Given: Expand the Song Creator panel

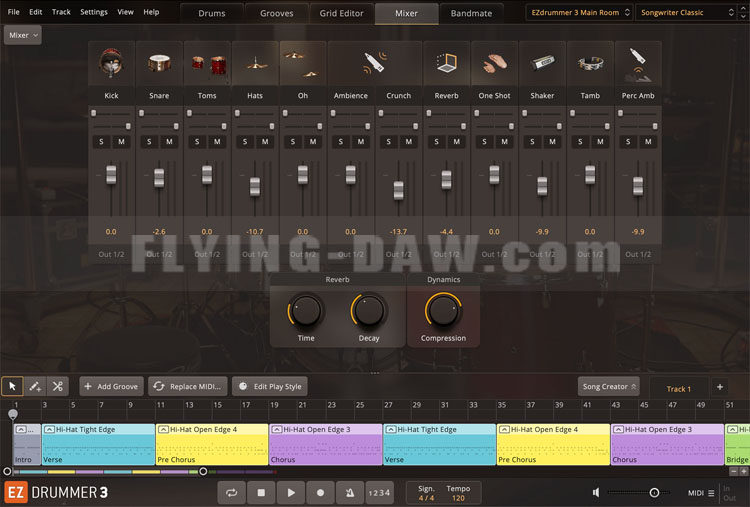Looking at the screenshot, I should tap(609, 386).
